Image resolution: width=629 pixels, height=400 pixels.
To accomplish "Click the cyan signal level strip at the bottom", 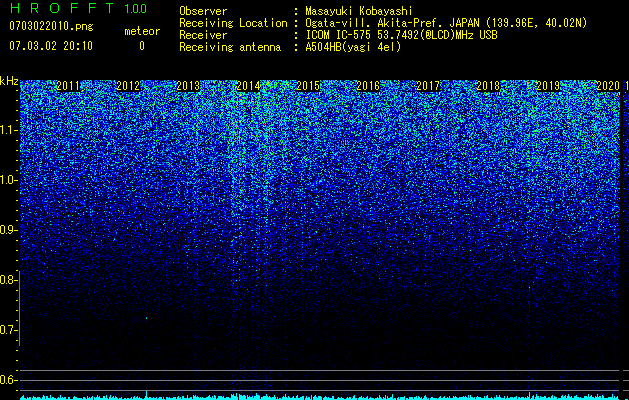I will [320, 397].
